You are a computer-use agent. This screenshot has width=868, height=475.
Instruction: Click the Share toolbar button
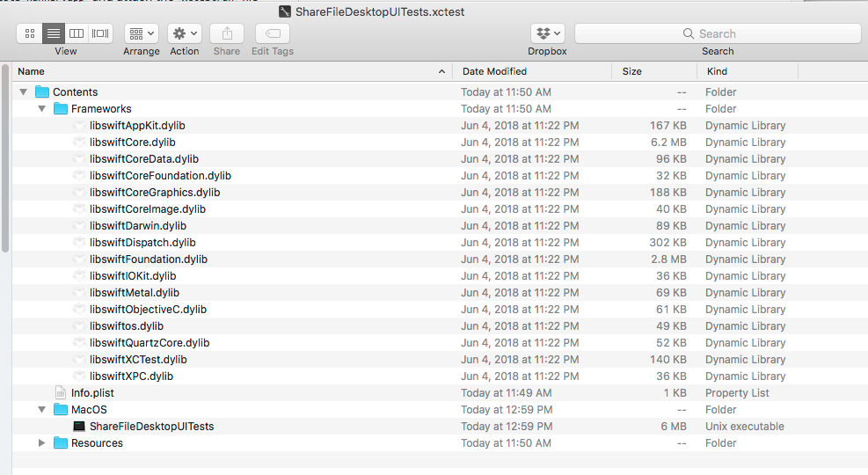[x=227, y=33]
